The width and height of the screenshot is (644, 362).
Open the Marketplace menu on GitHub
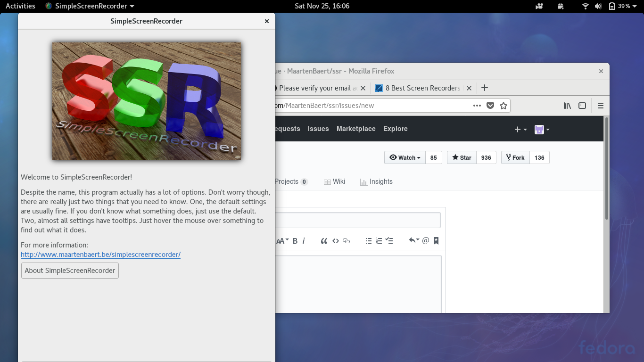click(x=356, y=129)
